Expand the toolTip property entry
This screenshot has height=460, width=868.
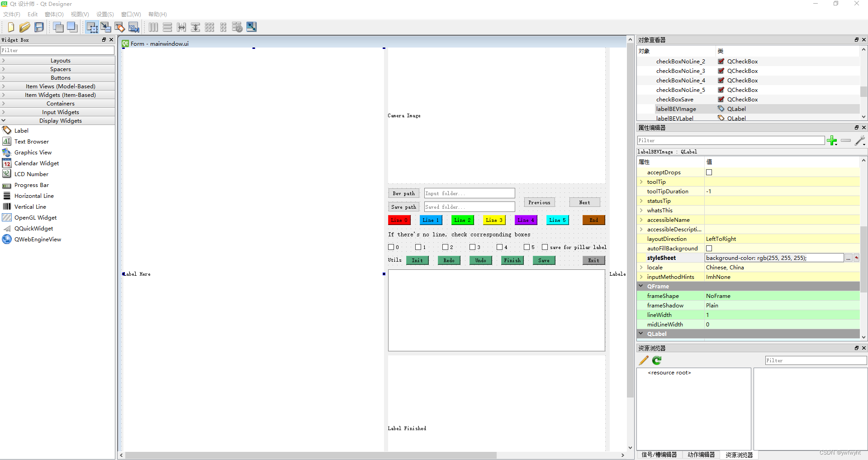click(x=641, y=182)
